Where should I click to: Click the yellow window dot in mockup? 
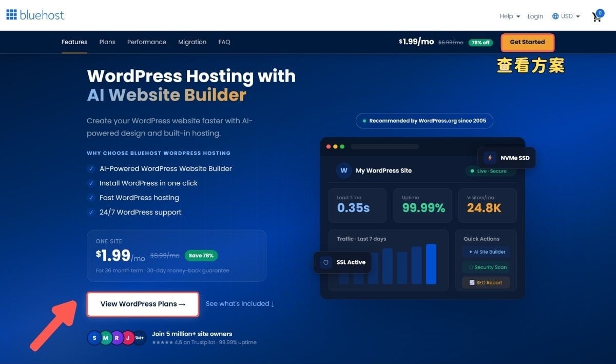coord(336,146)
